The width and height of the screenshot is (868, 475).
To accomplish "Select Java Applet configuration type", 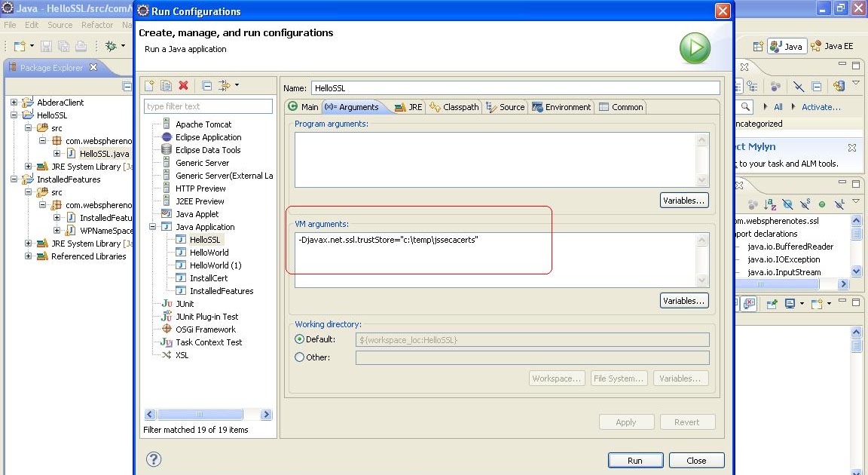I will pyautogui.click(x=197, y=214).
